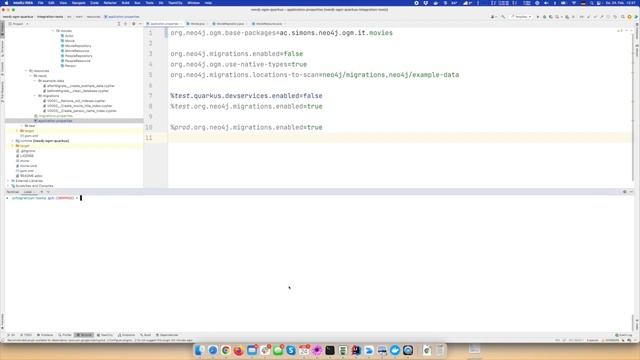This screenshot has height=360, width=640.
Task: Toggle the Terminal tool window button
Action: point(84,335)
